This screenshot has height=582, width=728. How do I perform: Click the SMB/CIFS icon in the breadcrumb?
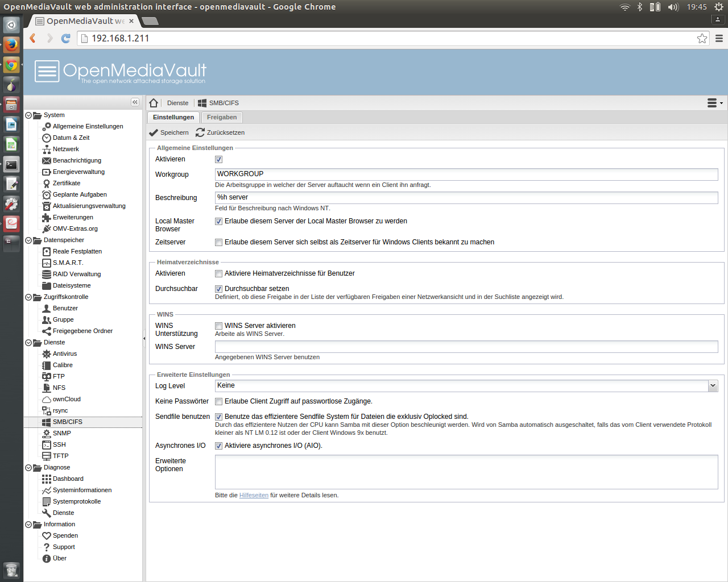tap(202, 103)
